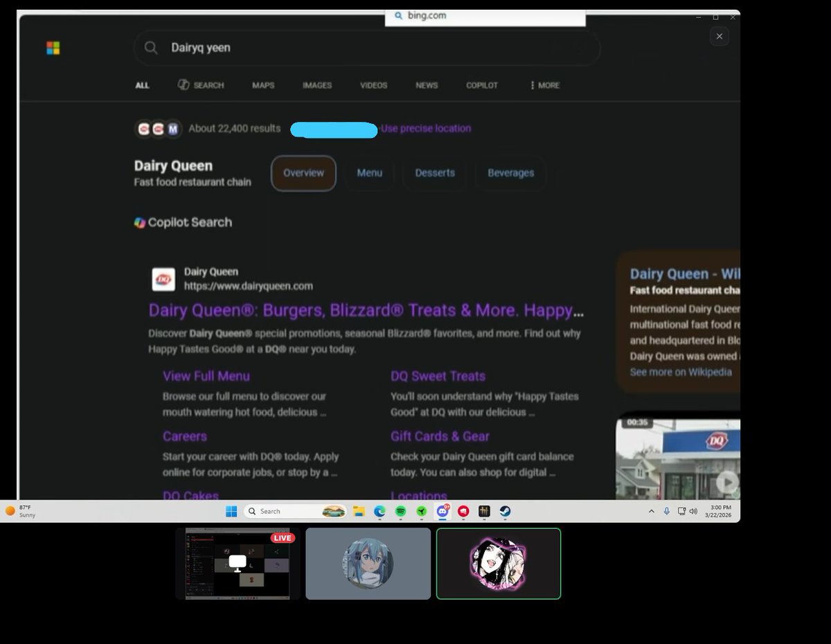Switch to the MAPS tab
831x644 pixels.
pos(263,85)
